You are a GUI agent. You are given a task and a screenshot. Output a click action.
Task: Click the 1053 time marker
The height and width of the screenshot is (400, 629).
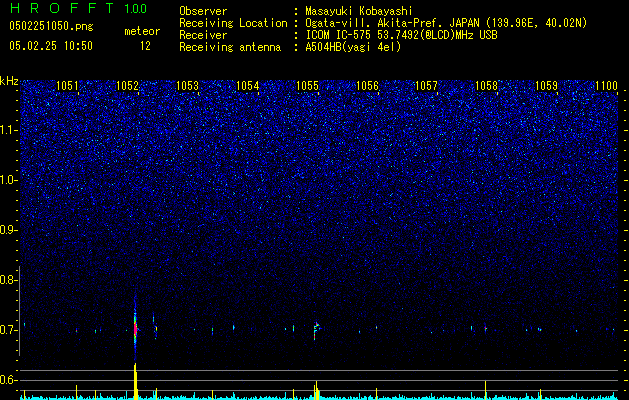pos(187,86)
